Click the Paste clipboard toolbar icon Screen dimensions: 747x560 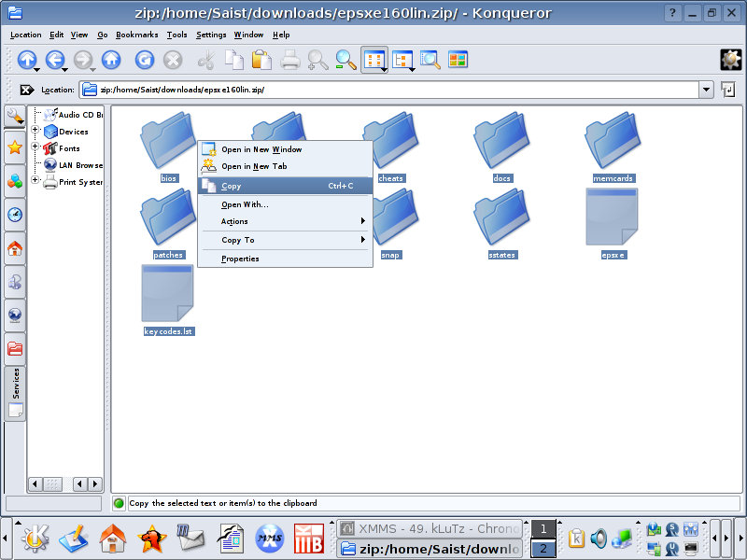261,60
